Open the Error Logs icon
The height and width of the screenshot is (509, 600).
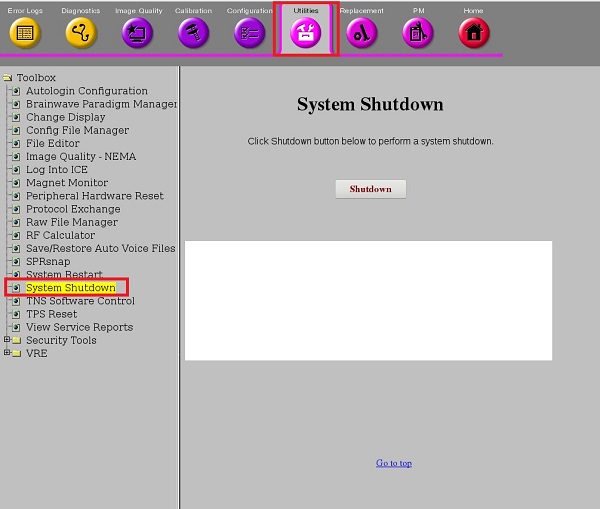point(25,32)
